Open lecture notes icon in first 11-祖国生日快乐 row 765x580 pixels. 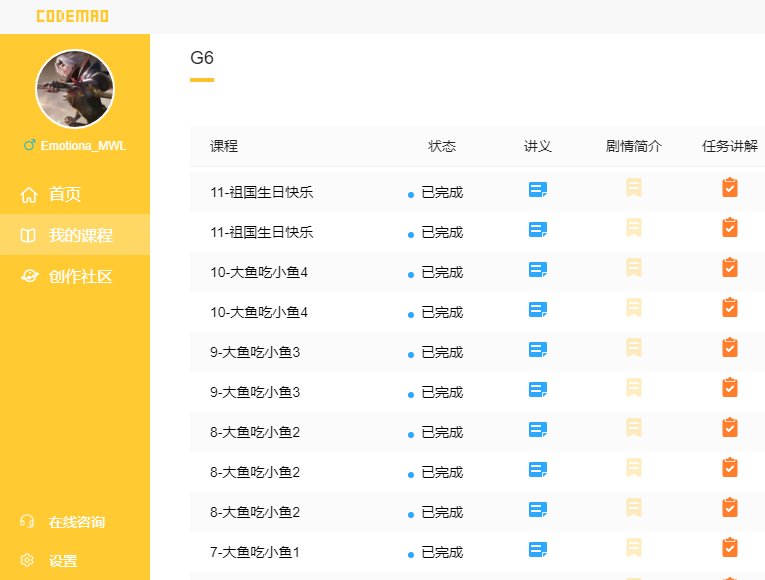[x=538, y=190]
